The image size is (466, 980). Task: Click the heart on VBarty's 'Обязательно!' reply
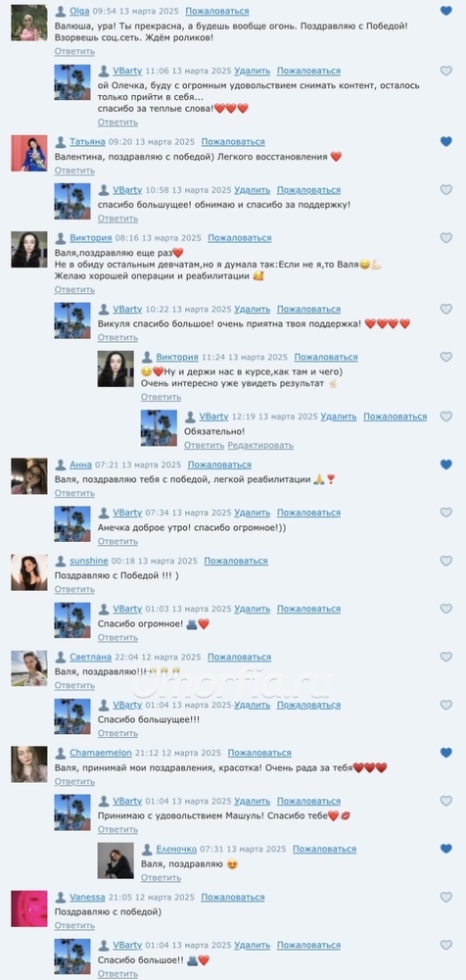pyautogui.click(x=446, y=416)
